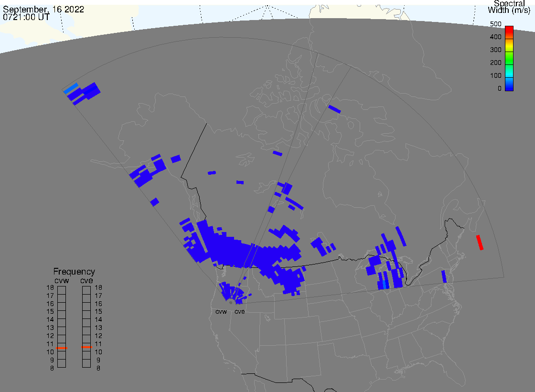535x392 pixels.
Task: Click the grey radar station dot above cvw label
Action: [x=231, y=303]
